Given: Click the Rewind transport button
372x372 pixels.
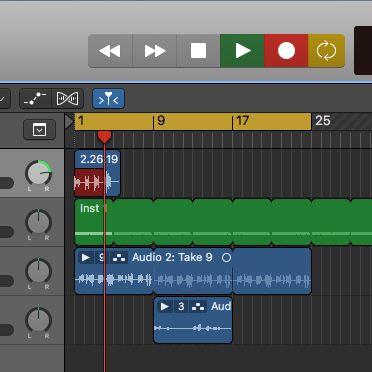Looking at the screenshot, I should click(x=110, y=51).
